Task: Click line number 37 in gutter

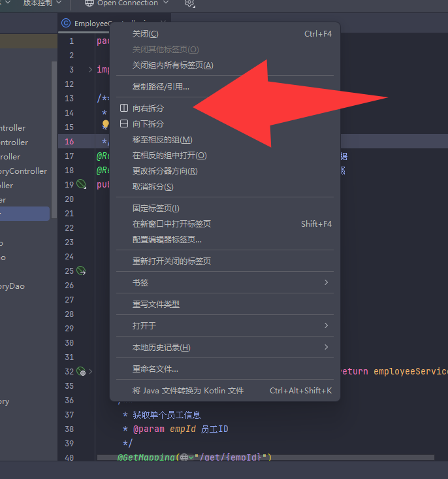Action: (x=69, y=414)
